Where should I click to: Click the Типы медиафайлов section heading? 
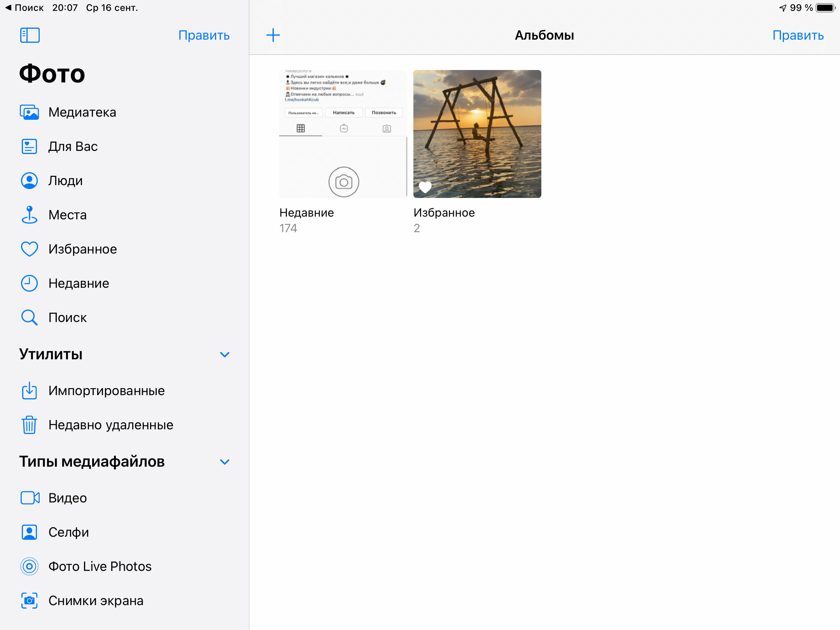tap(92, 462)
